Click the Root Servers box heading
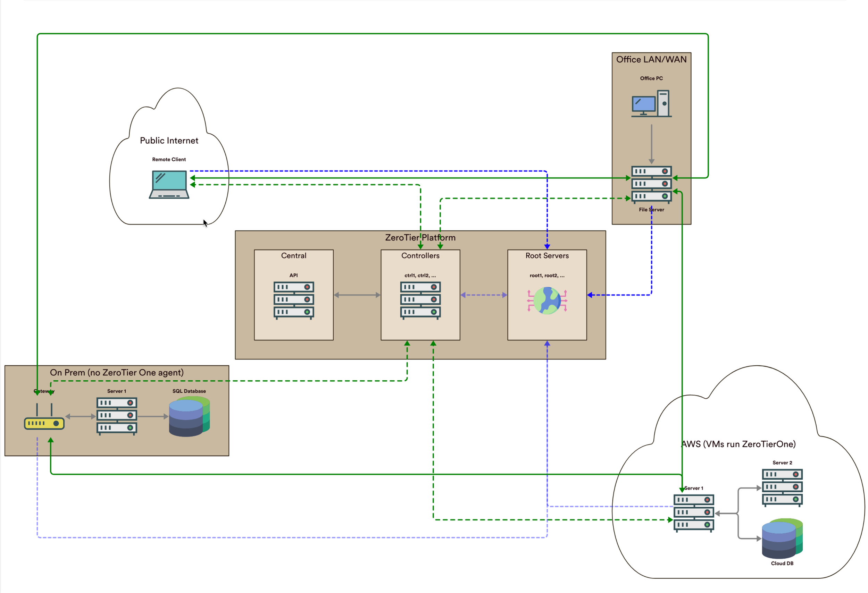The height and width of the screenshot is (593, 868). click(x=547, y=256)
